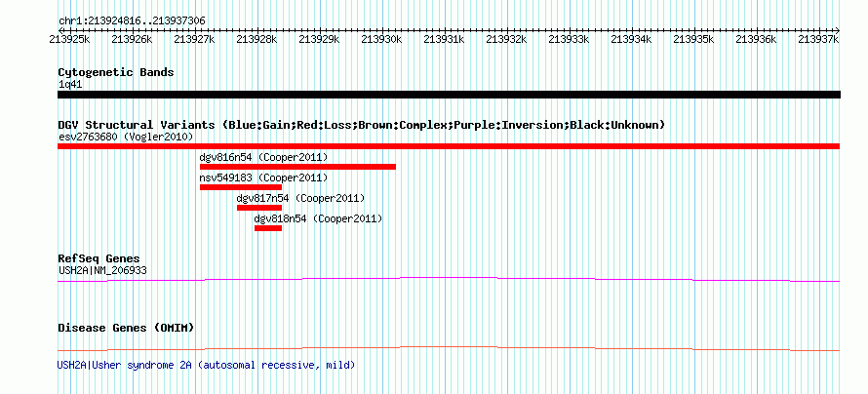Screen dimensions: 868x394
Task: Click the DGV Structural Variants track title
Action: pos(362,125)
